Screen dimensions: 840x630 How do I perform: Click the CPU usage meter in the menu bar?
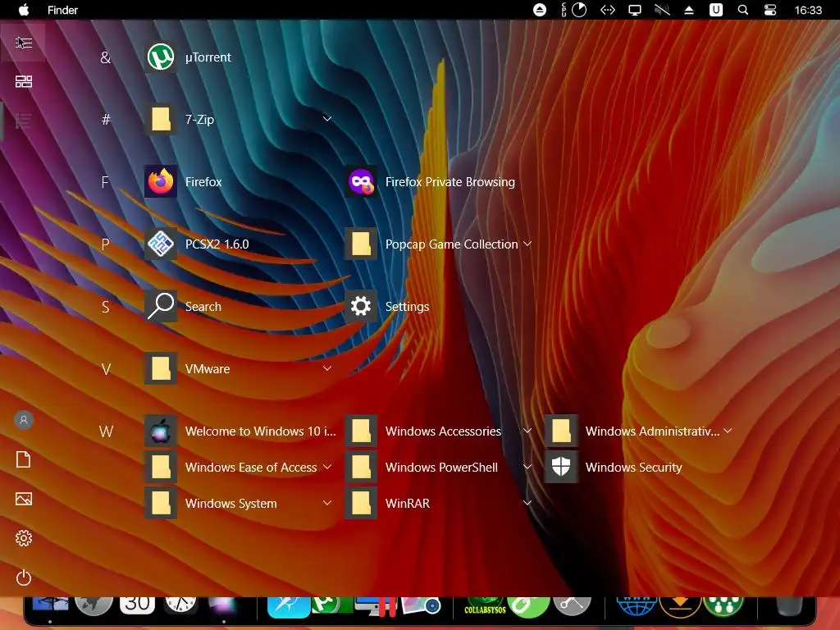click(574, 10)
